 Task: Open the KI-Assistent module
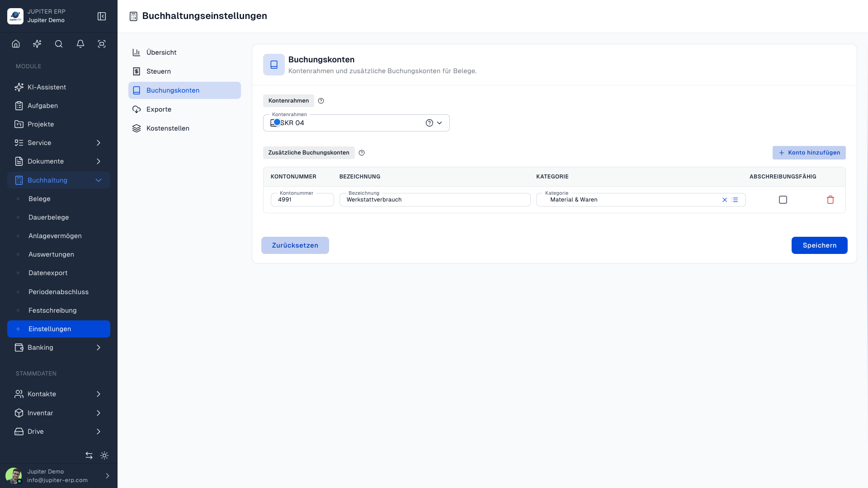[59, 87]
